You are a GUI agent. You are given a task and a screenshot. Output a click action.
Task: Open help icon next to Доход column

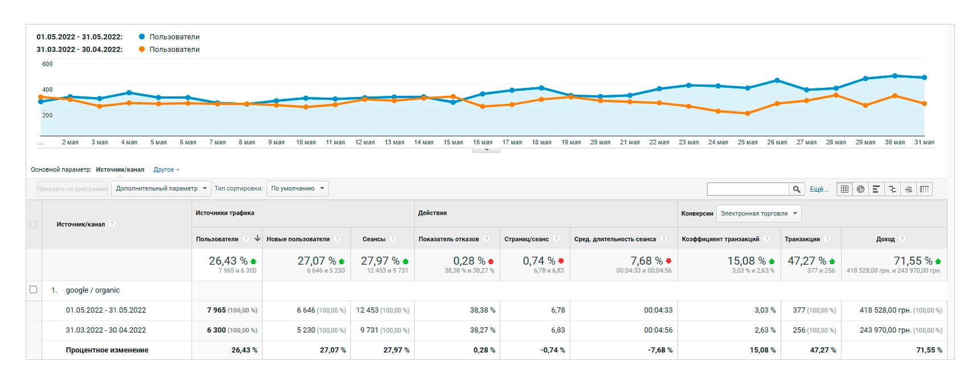point(903,239)
